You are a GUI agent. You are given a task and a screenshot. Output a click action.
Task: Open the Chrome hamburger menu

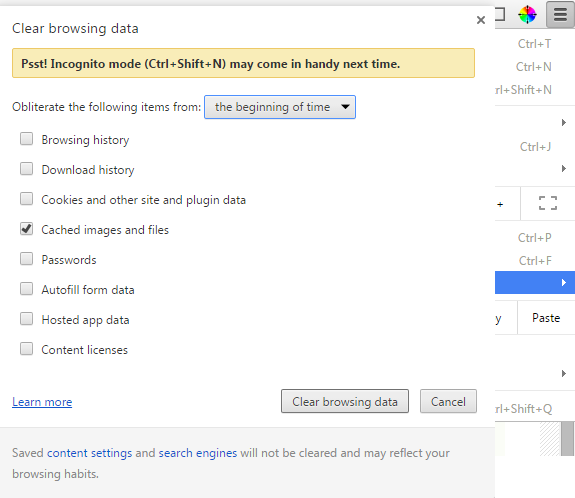point(560,15)
